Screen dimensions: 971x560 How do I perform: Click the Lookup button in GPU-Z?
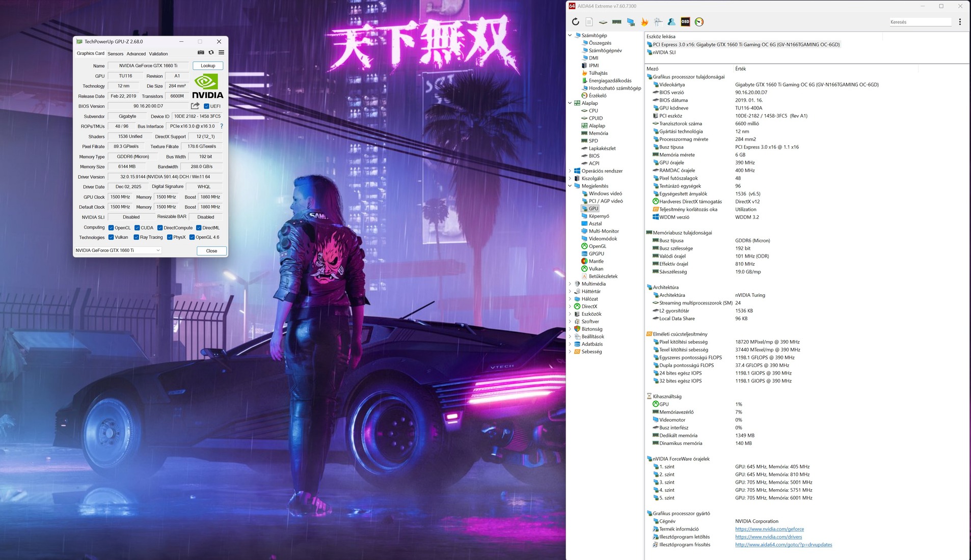[x=208, y=66]
